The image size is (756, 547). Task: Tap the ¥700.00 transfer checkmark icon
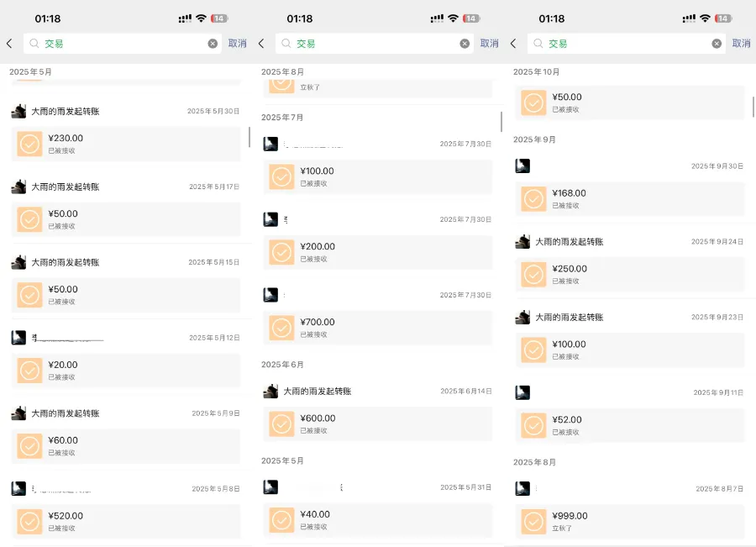282,328
